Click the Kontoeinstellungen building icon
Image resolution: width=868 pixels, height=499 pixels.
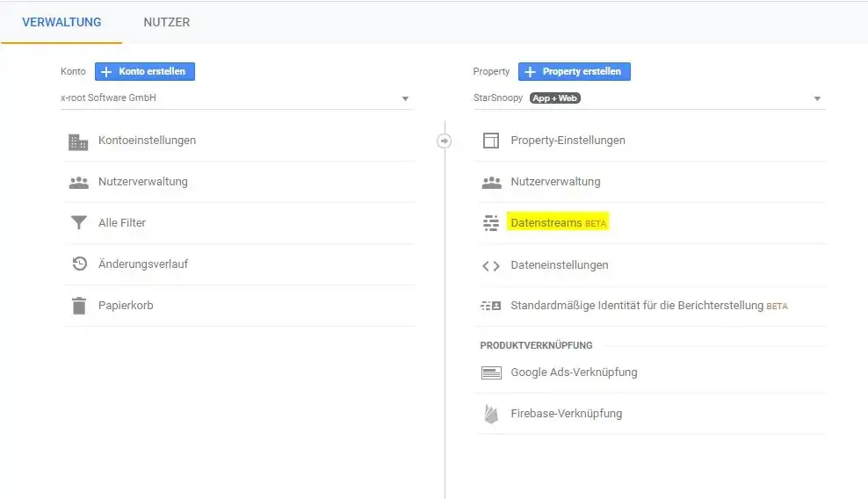point(78,141)
